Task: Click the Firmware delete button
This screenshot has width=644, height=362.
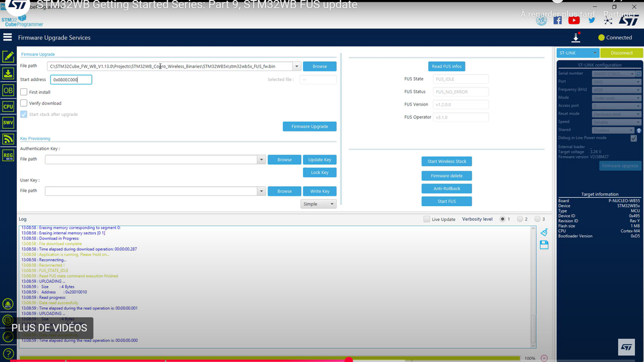Action: pos(447,176)
